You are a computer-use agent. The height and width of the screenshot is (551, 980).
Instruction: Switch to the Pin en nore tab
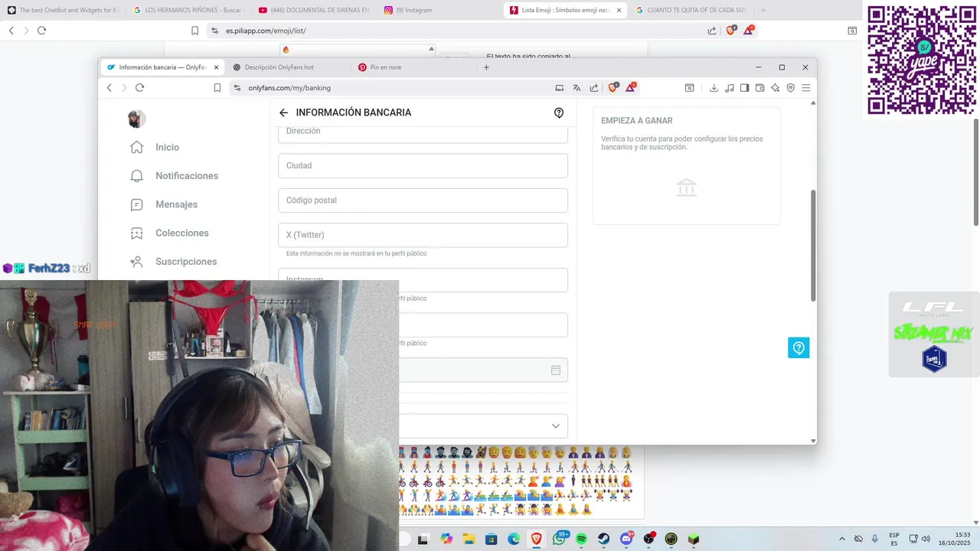[x=413, y=67]
